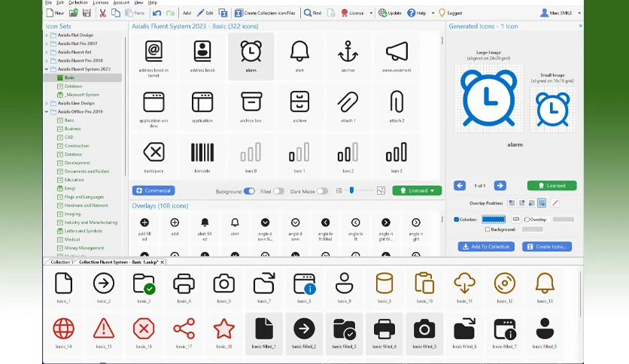This screenshot has height=364, width=629.
Task: Open the Account menu
Action: pyautogui.click(x=121, y=2)
